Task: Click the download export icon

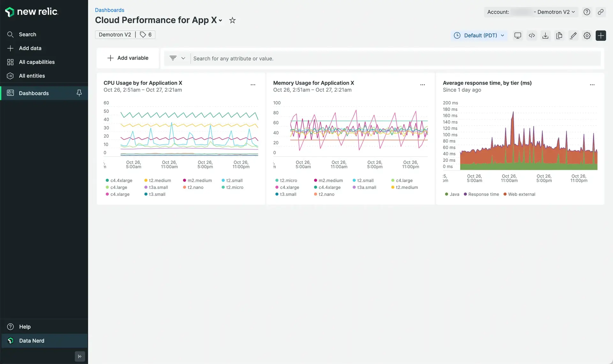Action: tap(545, 35)
